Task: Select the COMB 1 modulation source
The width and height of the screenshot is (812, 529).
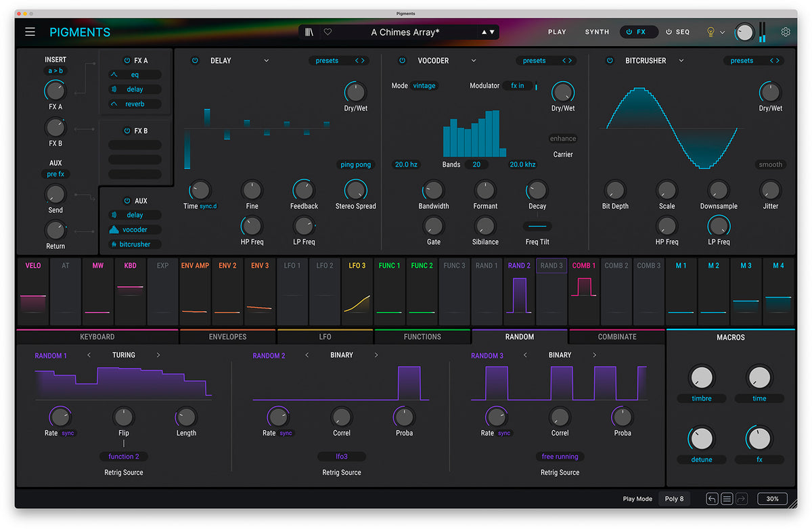Action: 584,292
